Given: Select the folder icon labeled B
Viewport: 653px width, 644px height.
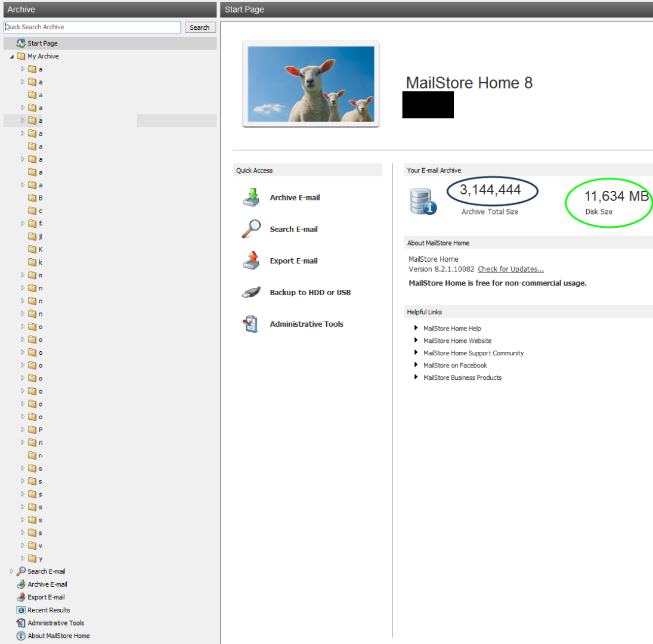Looking at the screenshot, I should [32, 198].
